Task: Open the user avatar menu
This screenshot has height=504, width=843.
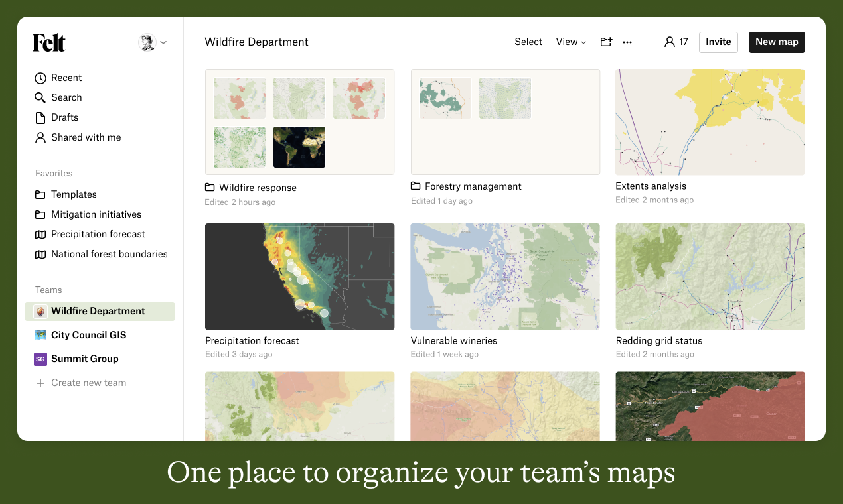Action: pyautogui.click(x=153, y=42)
